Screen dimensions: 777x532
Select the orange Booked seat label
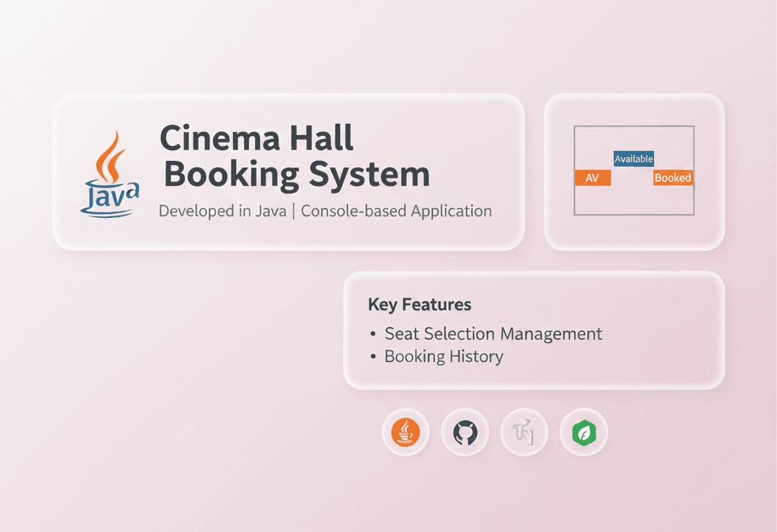673,178
